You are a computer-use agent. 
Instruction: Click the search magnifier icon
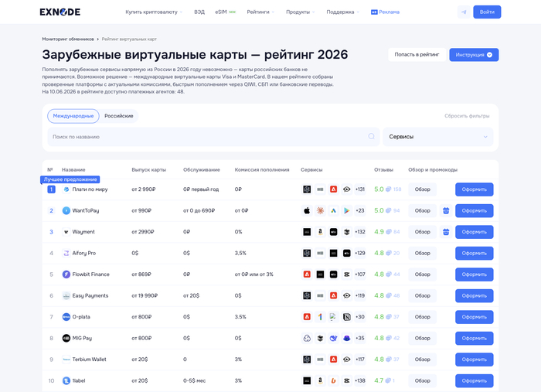click(371, 136)
